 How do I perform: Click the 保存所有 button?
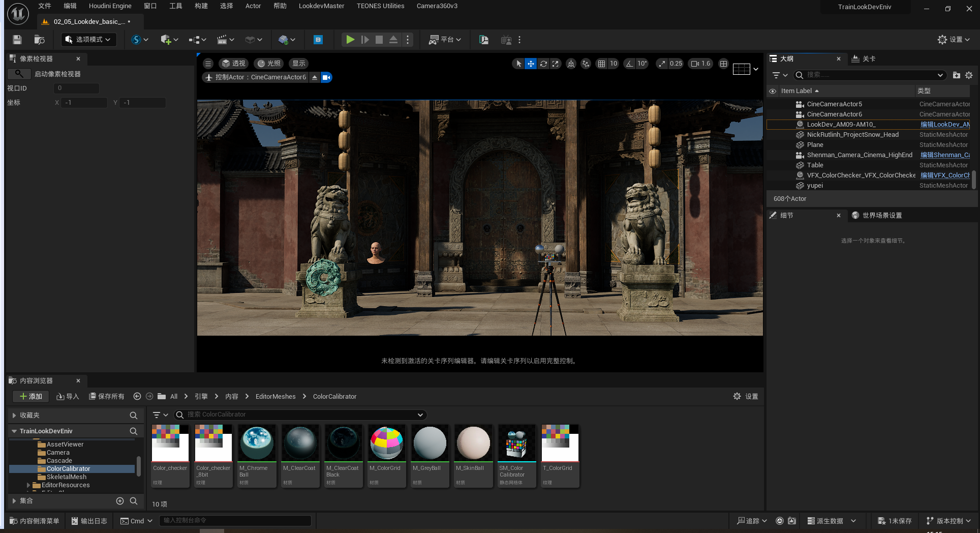(x=107, y=396)
